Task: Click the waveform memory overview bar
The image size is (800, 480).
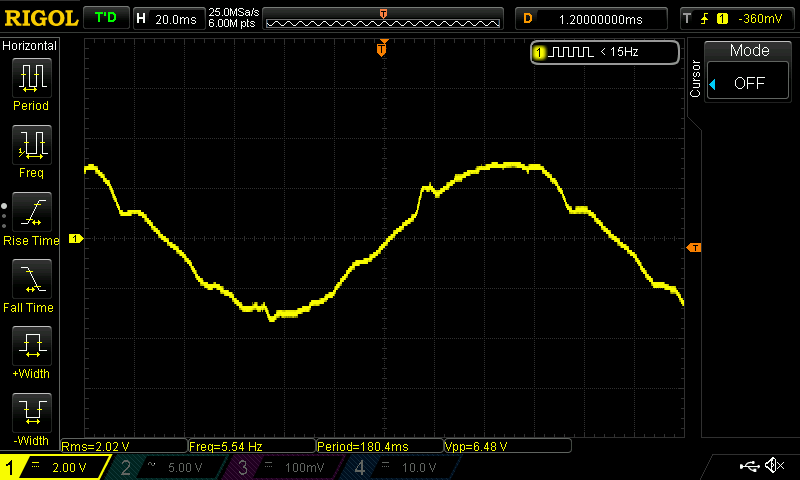Action: tap(383, 19)
